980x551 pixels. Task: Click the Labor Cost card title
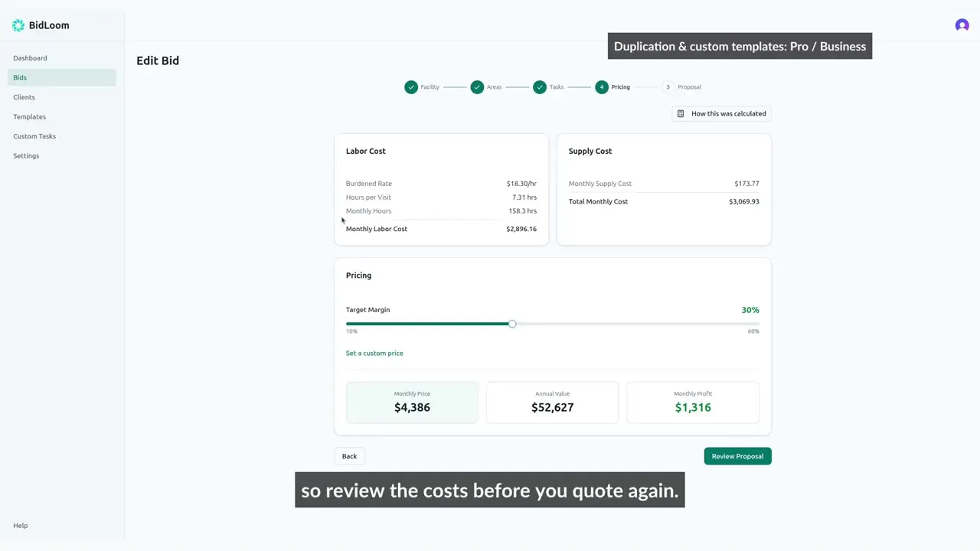click(x=366, y=152)
